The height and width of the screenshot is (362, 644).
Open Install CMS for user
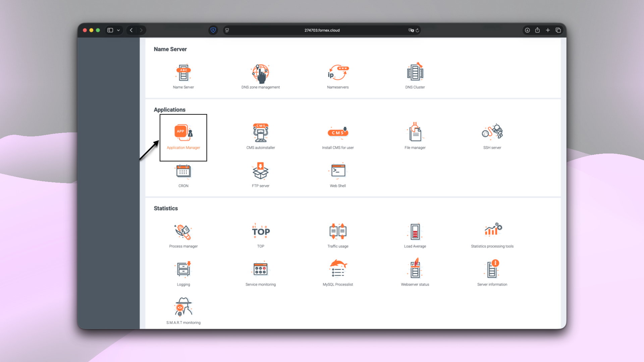tap(338, 136)
